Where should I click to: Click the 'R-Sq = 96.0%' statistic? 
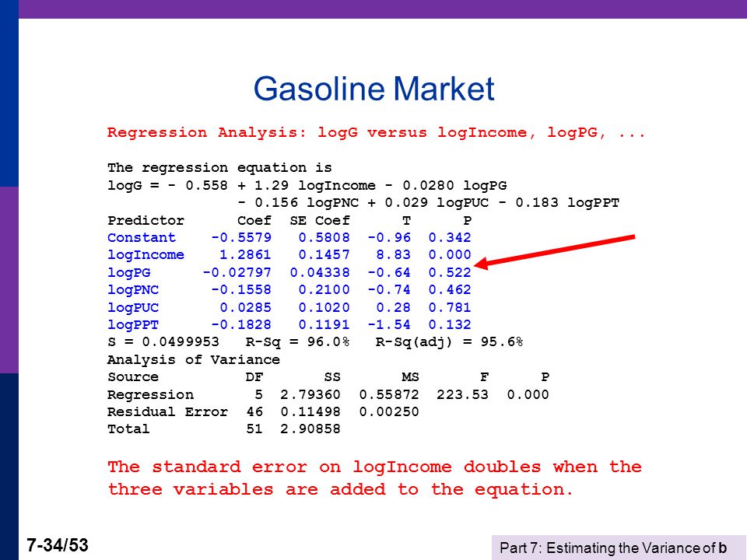click(298, 342)
